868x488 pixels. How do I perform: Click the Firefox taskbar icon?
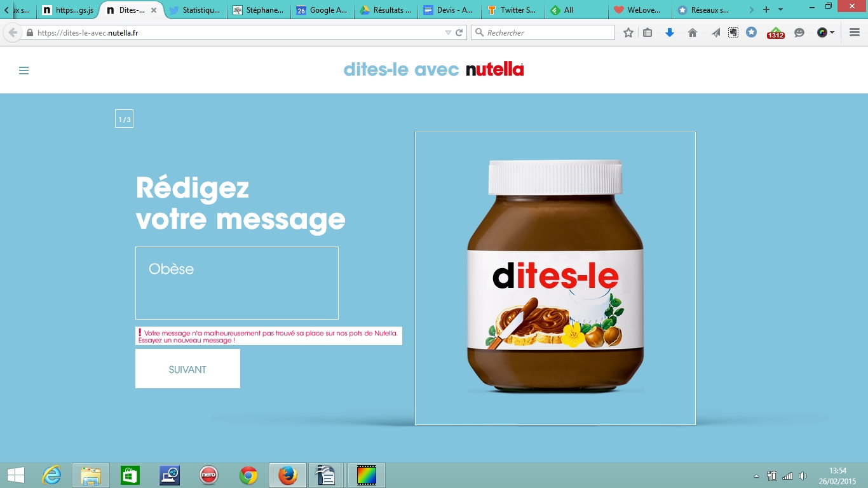[288, 475]
